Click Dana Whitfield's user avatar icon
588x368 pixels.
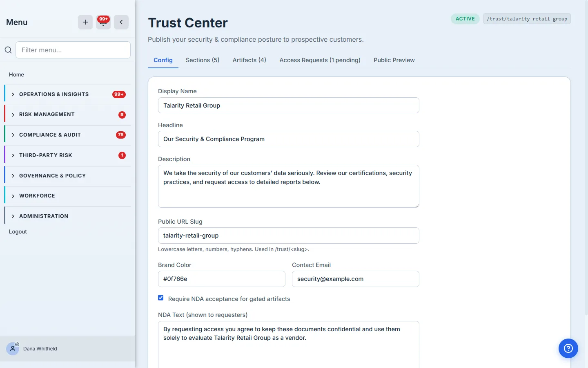coord(13,349)
